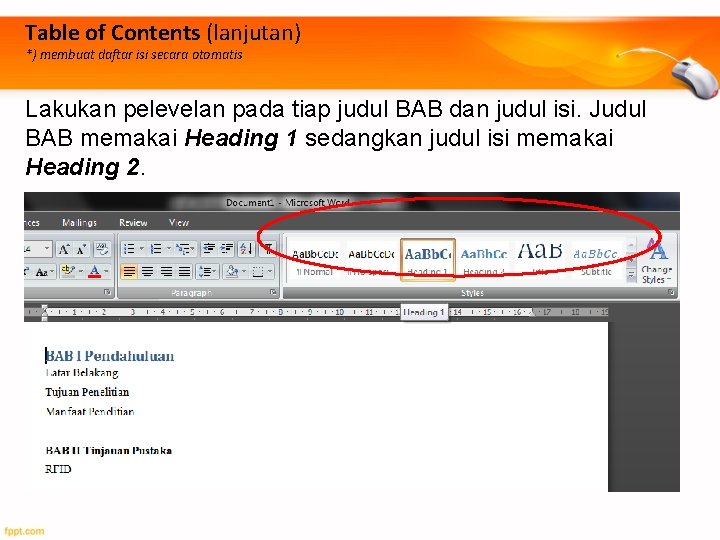Open the Numbering dropdown arrow
The height and width of the screenshot is (540, 720).
[x=169, y=249]
